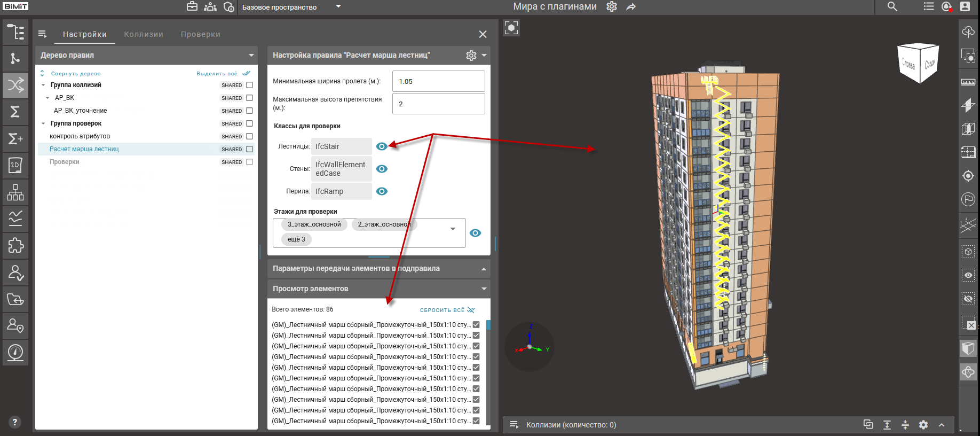Collapse the Группа проверок tree node
The width and height of the screenshot is (980, 436).
(43, 123)
